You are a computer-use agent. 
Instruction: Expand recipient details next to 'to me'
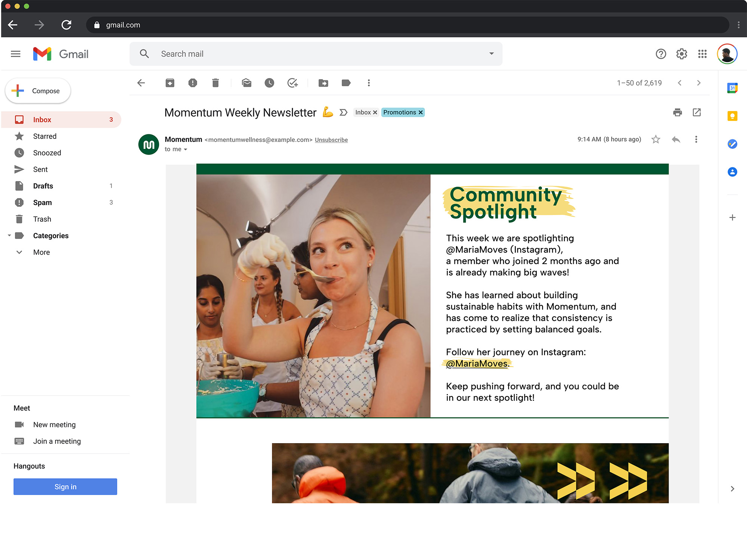click(x=186, y=149)
